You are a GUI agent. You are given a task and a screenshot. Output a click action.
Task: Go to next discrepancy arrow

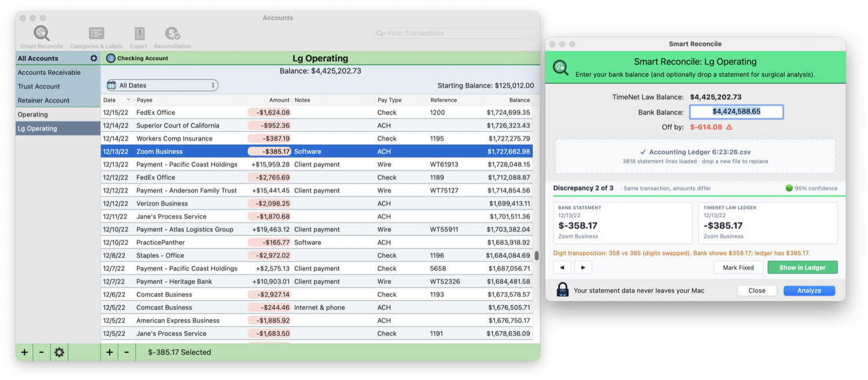click(x=583, y=268)
